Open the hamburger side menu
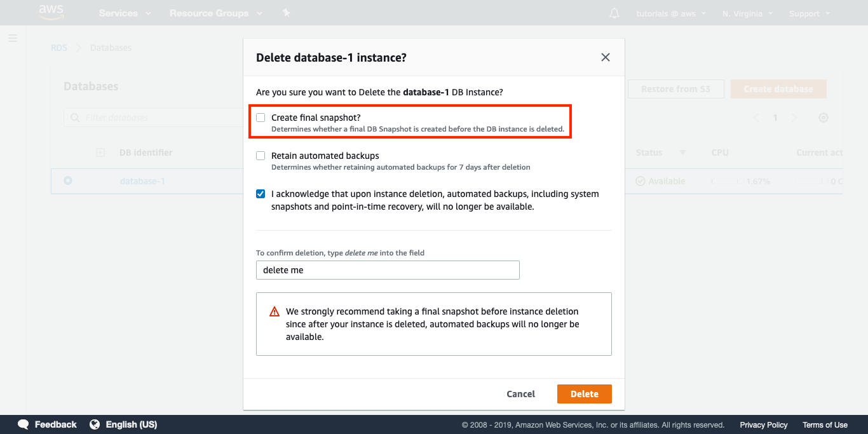This screenshot has width=868, height=434. click(x=13, y=39)
